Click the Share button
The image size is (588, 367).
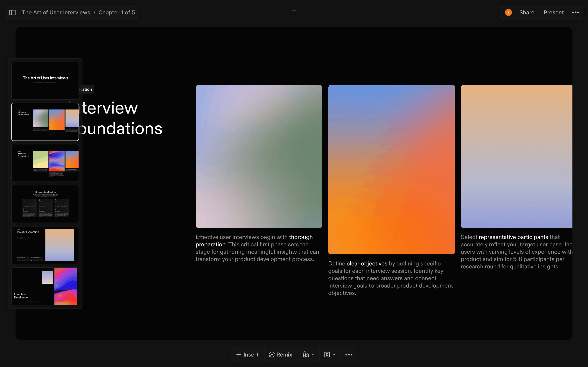click(527, 12)
